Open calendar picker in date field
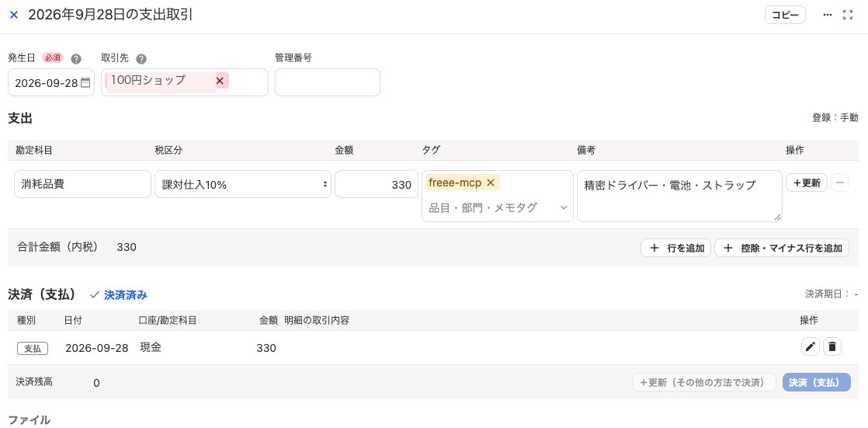Viewport: 868px width, 428px height. (85, 82)
